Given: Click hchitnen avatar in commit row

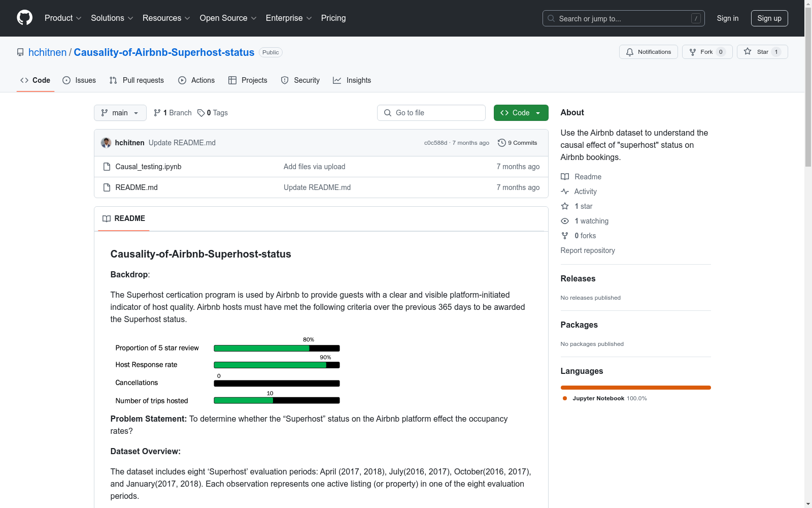Looking at the screenshot, I should (x=106, y=143).
